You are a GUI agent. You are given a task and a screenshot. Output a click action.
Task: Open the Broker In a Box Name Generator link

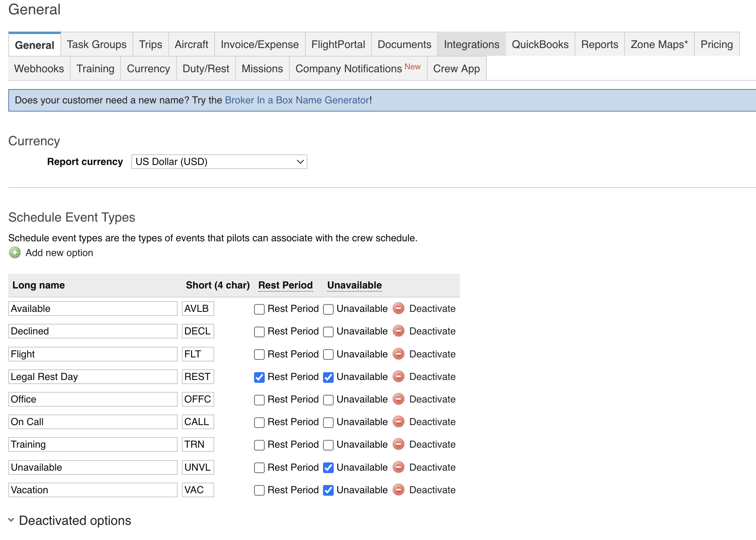pyautogui.click(x=296, y=100)
